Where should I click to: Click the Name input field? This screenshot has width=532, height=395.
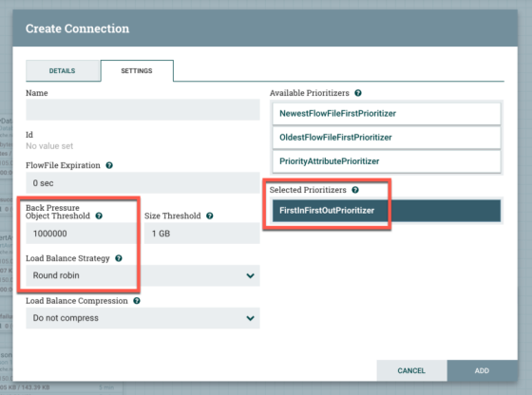point(142,109)
